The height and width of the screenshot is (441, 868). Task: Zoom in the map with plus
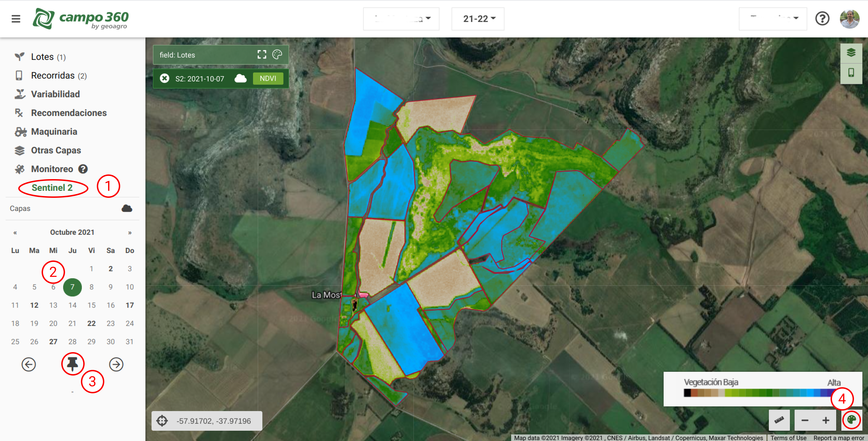tap(825, 420)
